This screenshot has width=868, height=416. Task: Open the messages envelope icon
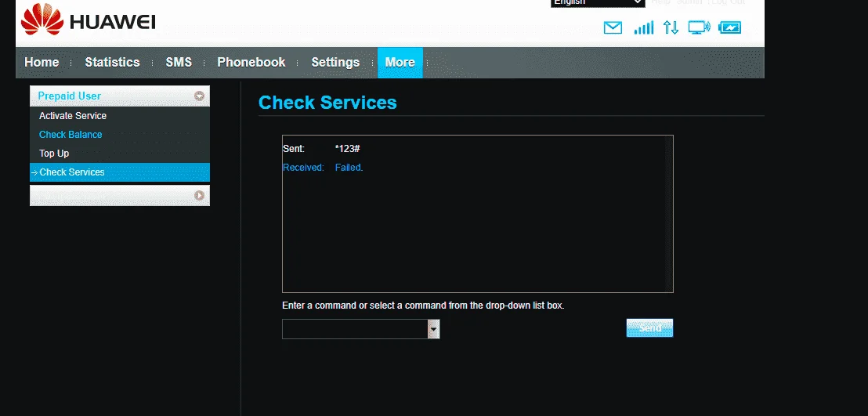point(613,27)
